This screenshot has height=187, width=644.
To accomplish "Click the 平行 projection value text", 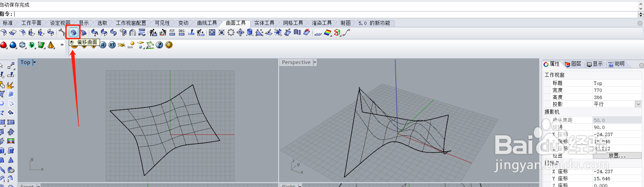I will tap(599, 104).
